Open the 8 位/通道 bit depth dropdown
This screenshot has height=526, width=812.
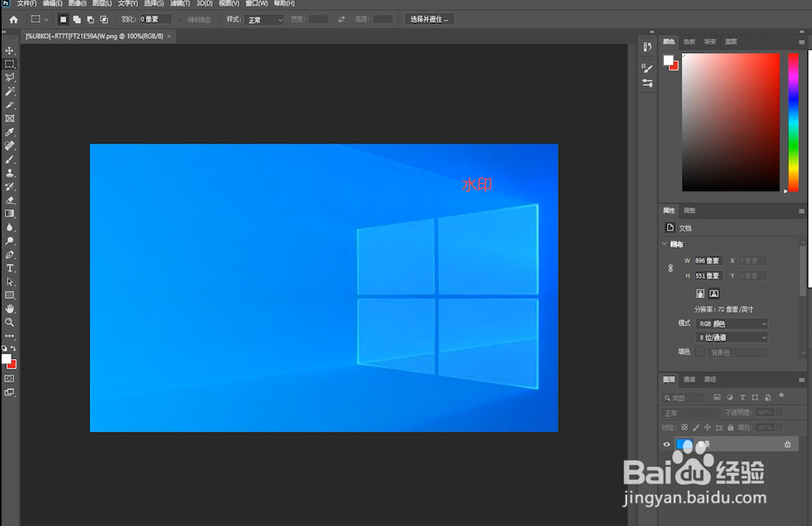click(732, 337)
